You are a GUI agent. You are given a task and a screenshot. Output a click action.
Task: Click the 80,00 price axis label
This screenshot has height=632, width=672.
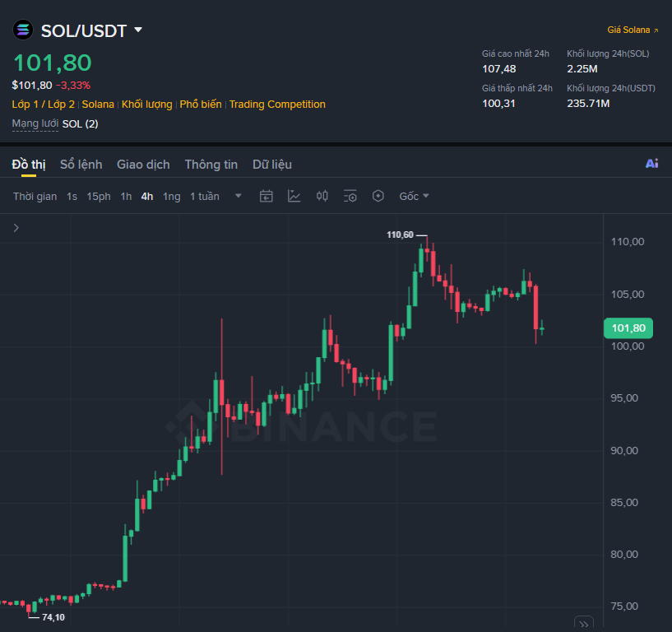pos(624,554)
